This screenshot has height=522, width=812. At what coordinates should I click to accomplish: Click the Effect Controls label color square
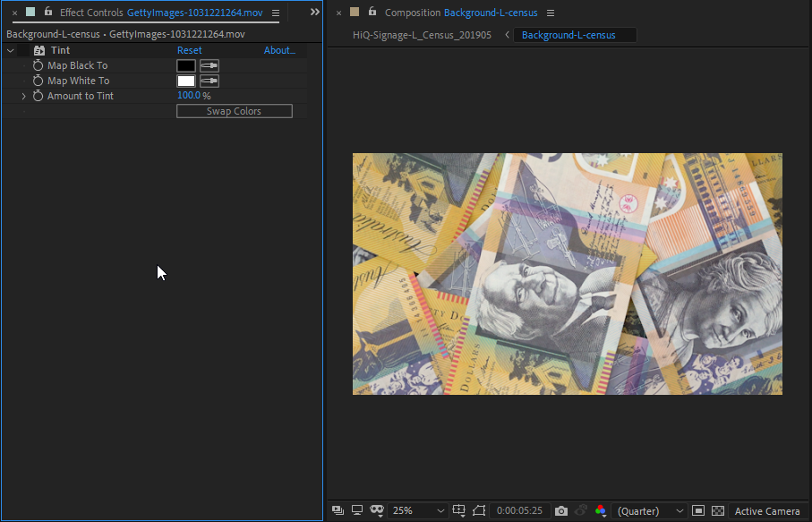[x=30, y=12]
